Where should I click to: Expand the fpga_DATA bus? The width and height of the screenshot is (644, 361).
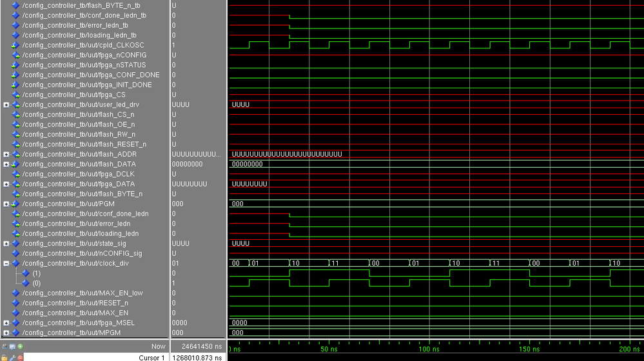(x=6, y=184)
